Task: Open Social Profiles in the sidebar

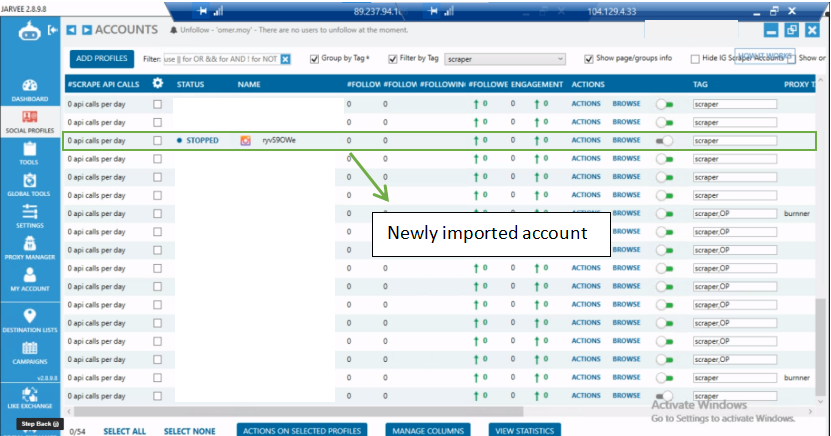Action: coord(30,122)
